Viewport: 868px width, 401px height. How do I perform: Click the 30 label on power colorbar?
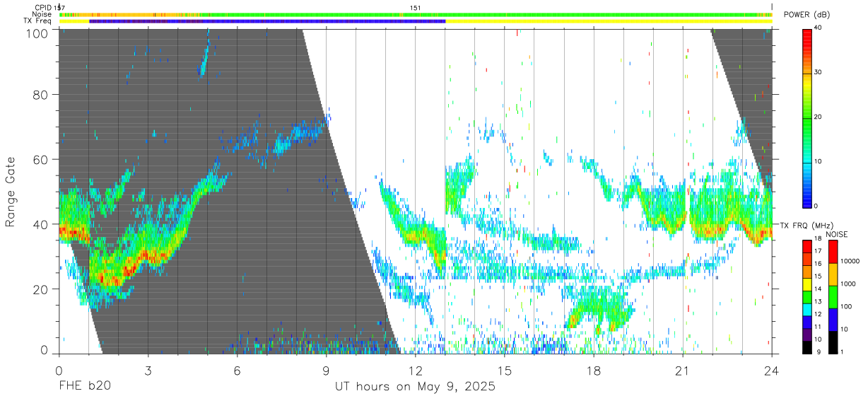pos(819,73)
